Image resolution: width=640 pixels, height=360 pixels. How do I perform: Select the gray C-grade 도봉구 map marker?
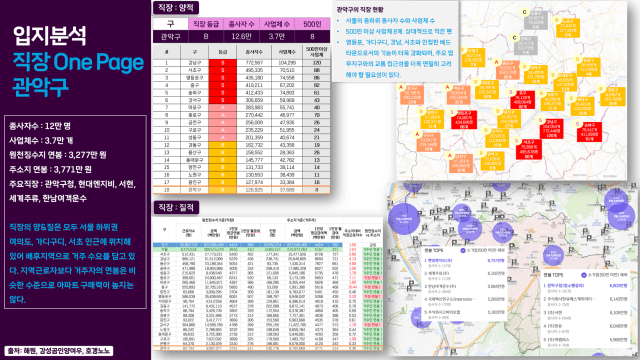coord(536,20)
